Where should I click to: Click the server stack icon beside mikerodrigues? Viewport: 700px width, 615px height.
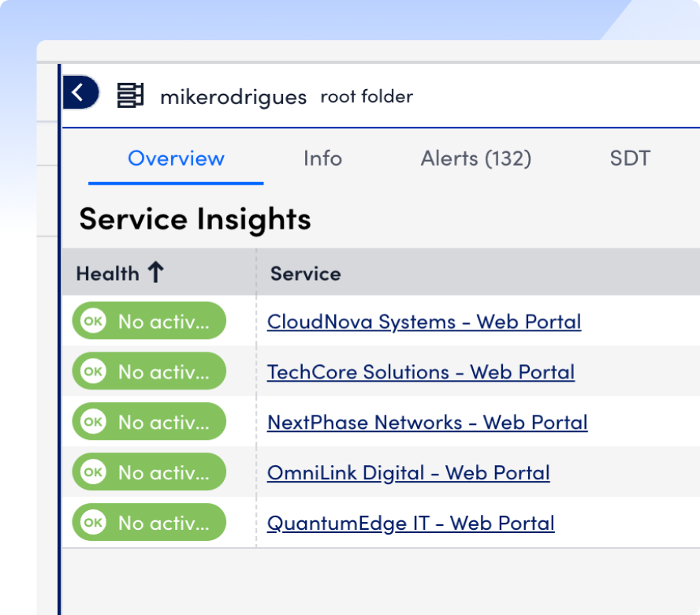pos(130,95)
